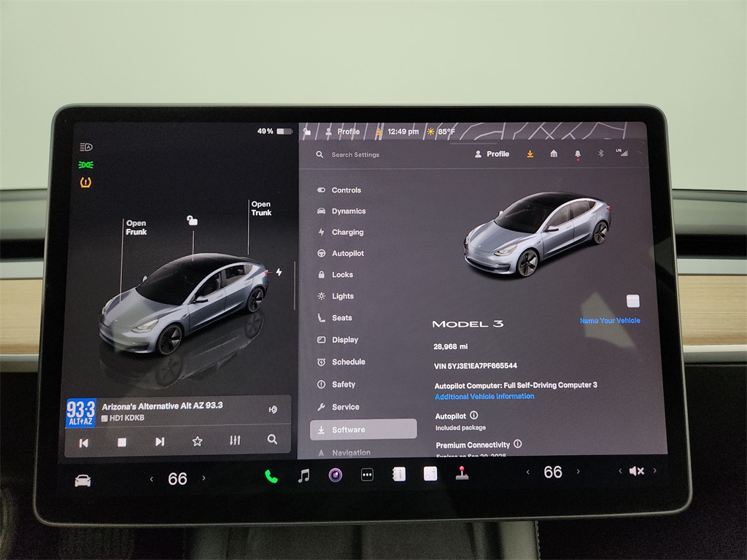Select Safety in the settings list

336,384
